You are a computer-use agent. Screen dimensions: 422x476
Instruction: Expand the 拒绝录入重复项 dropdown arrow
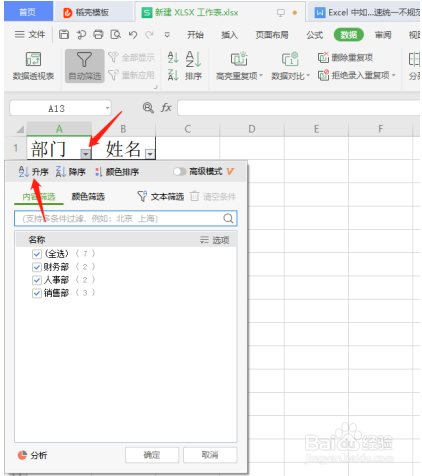coord(393,75)
